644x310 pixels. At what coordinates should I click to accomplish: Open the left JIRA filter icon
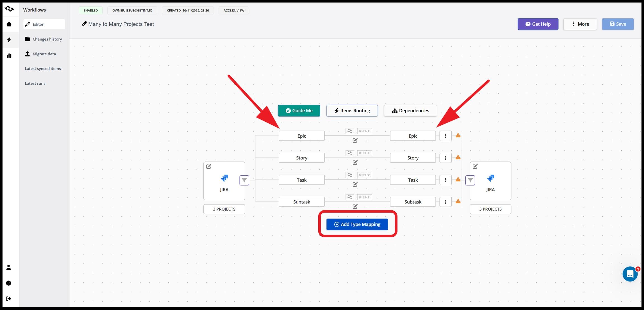244,180
